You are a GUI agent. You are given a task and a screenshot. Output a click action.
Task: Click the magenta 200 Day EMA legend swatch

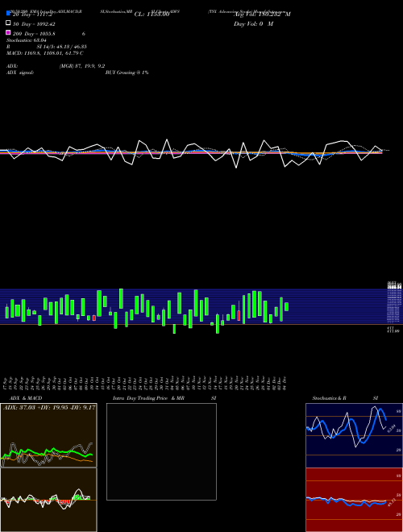pyautogui.click(x=8, y=32)
